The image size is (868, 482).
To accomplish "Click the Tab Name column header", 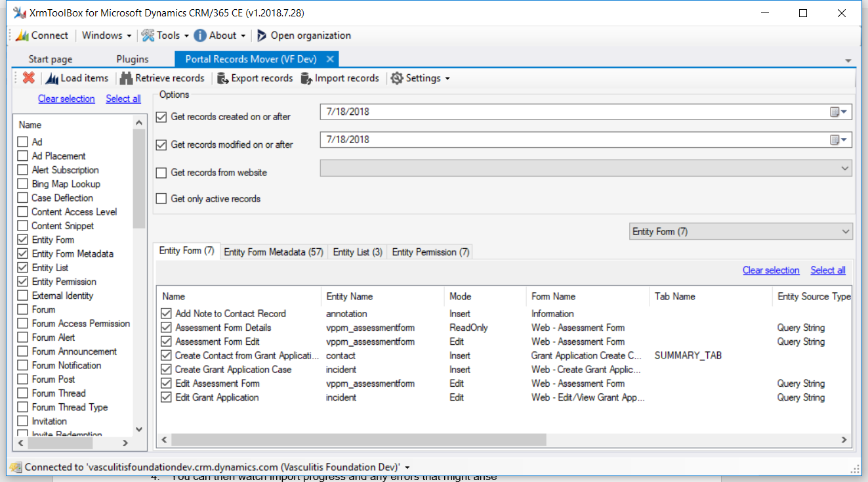I will [x=710, y=296].
